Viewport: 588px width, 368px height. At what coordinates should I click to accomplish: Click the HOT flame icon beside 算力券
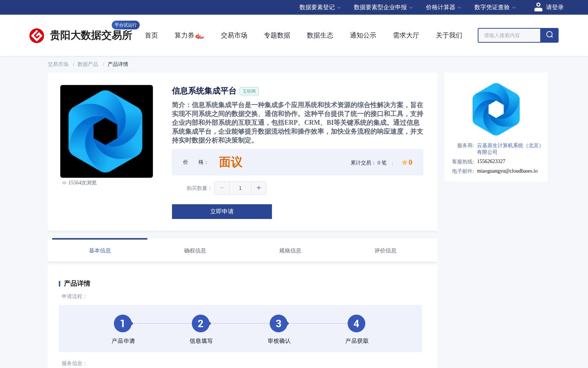click(x=200, y=36)
